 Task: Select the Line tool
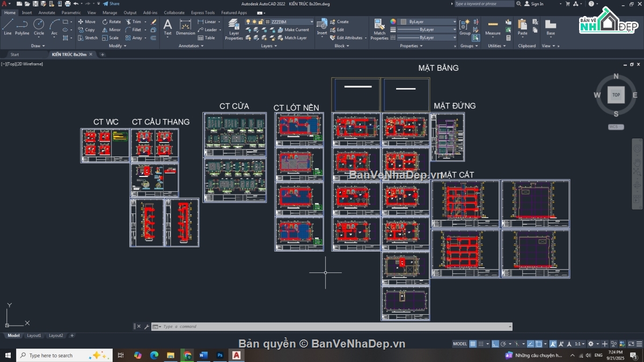click(8, 26)
